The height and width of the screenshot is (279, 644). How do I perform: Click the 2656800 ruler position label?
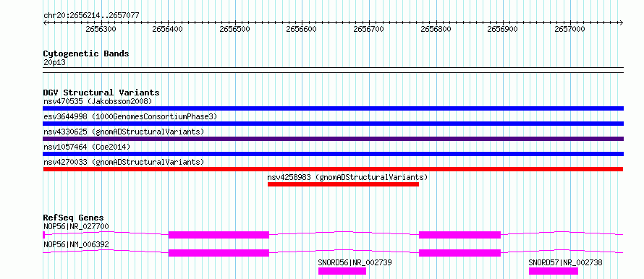436,29
